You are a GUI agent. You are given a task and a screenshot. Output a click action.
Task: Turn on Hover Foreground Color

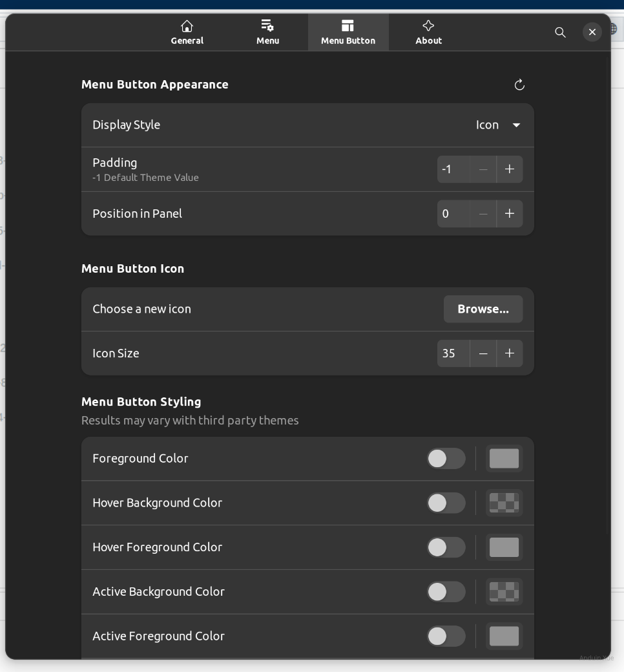(446, 547)
